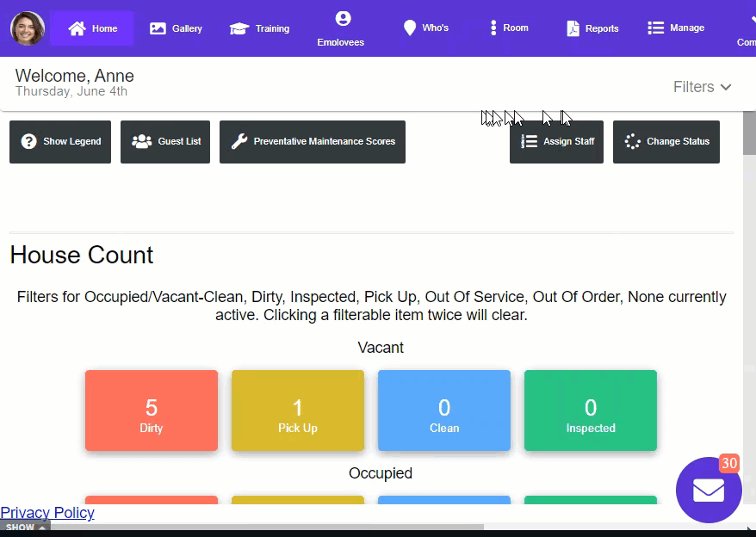Open the Employees menu
Image resolution: width=756 pixels, height=537 pixels.
pyautogui.click(x=341, y=28)
